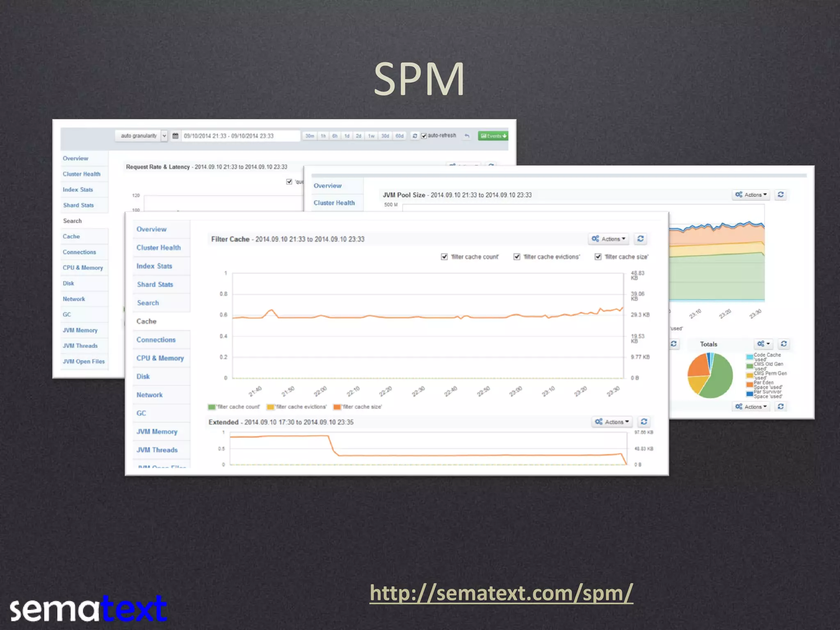The height and width of the screenshot is (630, 840).
Task: Open Overview in the back-left window
Action: click(75, 158)
